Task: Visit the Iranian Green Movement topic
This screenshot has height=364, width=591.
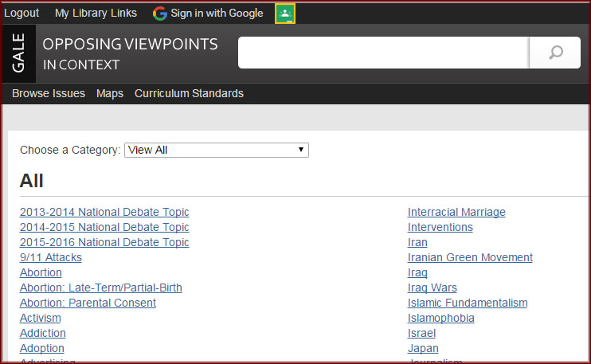Action: point(470,257)
